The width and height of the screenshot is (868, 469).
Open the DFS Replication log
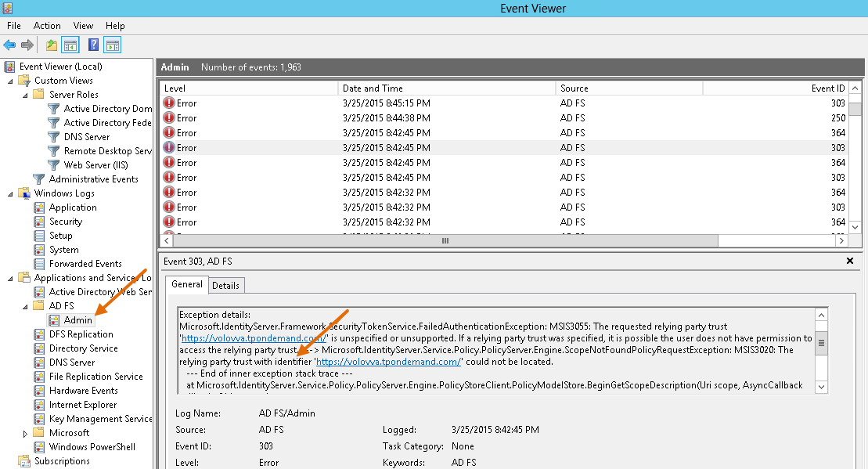coord(81,334)
